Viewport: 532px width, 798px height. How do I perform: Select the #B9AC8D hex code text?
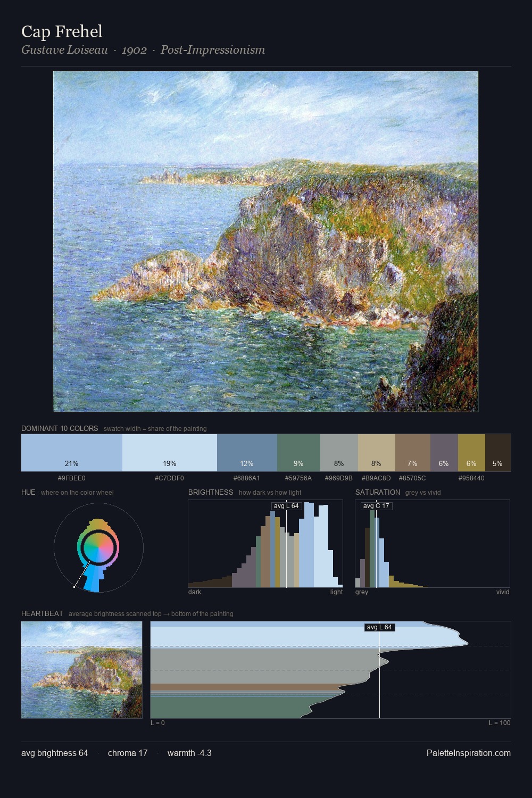coord(376,478)
